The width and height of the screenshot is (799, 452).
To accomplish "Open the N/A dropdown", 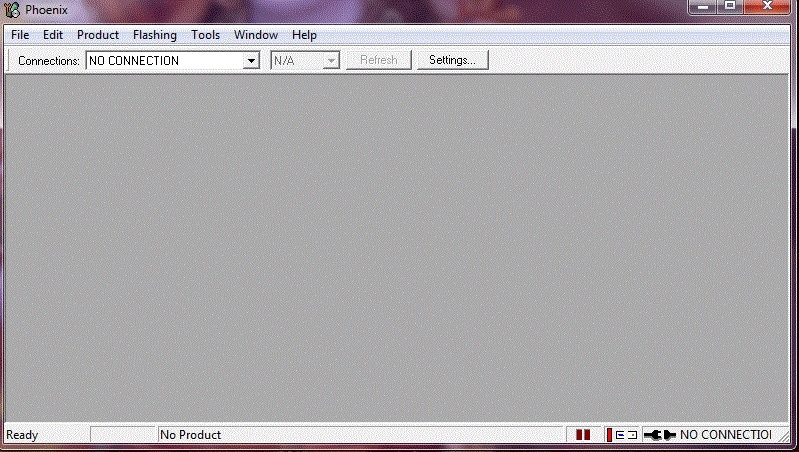I will tap(305, 60).
